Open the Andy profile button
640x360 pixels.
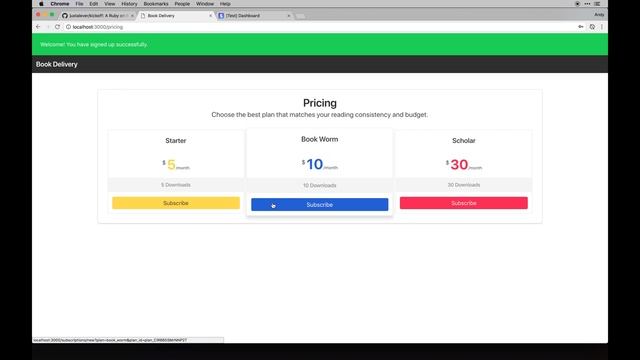point(599,15)
